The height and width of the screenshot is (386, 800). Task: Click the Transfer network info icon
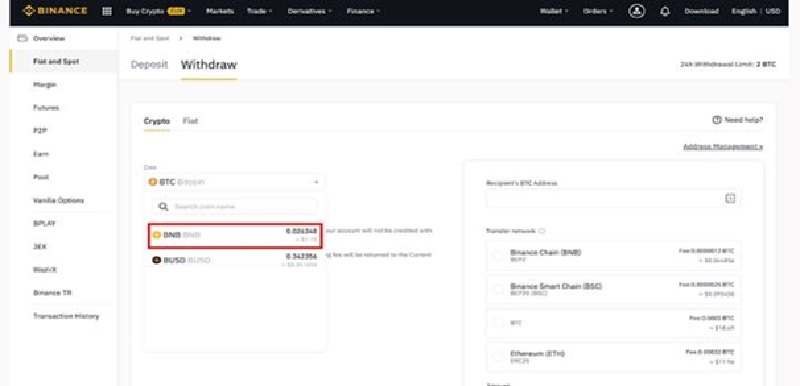click(542, 231)
